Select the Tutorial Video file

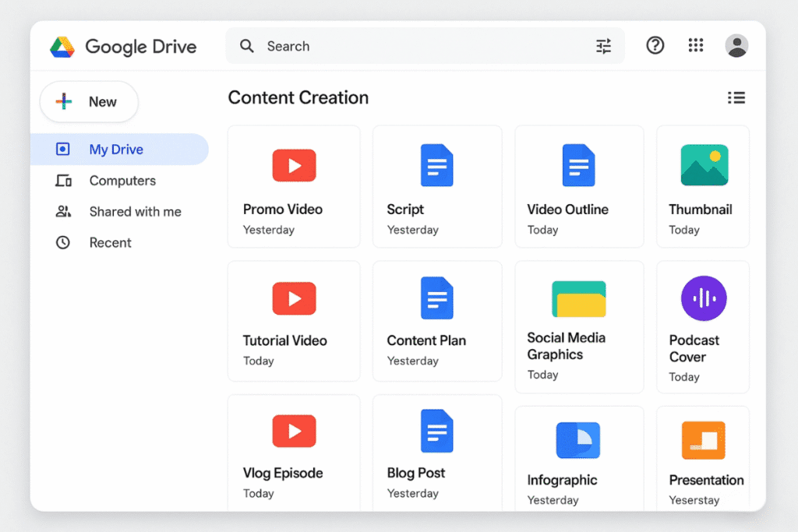pyautogui.click(x=294, y=319)
